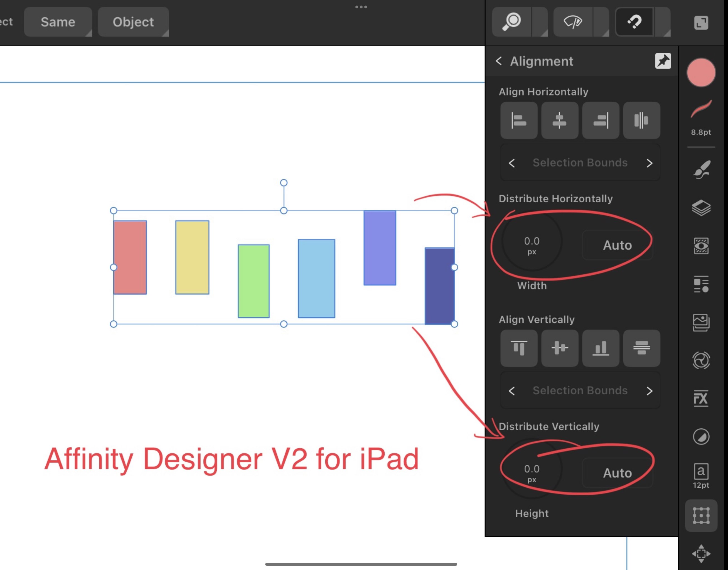
Task: Open the Layers studio
Action: click(x=701, y=208)
